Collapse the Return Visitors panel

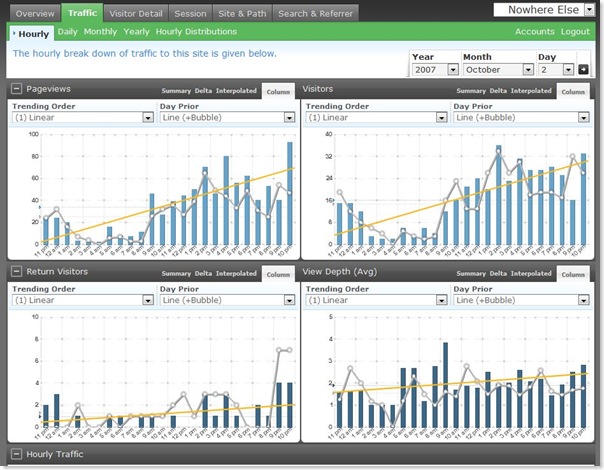[x=16, y=272]
